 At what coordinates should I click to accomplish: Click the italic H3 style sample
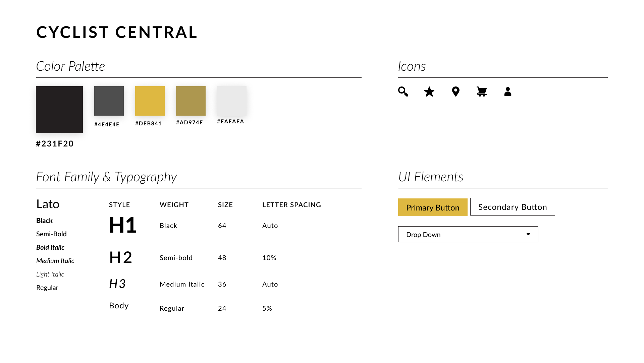[117, 284]
